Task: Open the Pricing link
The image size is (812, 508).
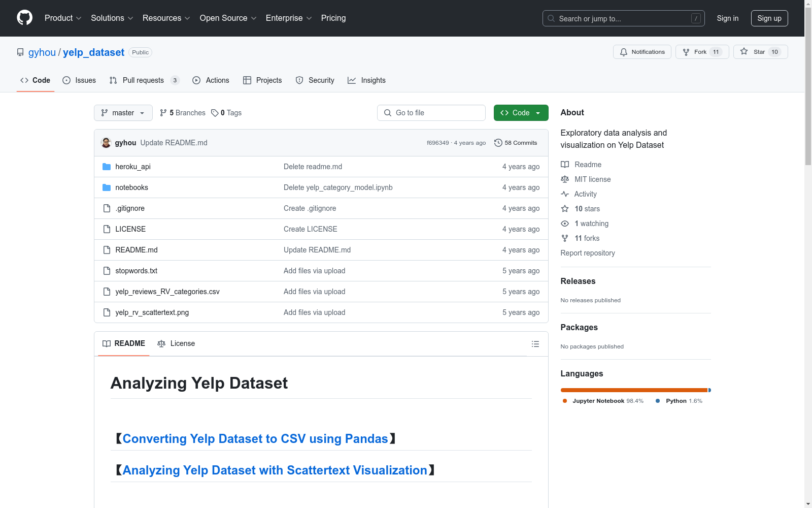Action: [333, 18]
